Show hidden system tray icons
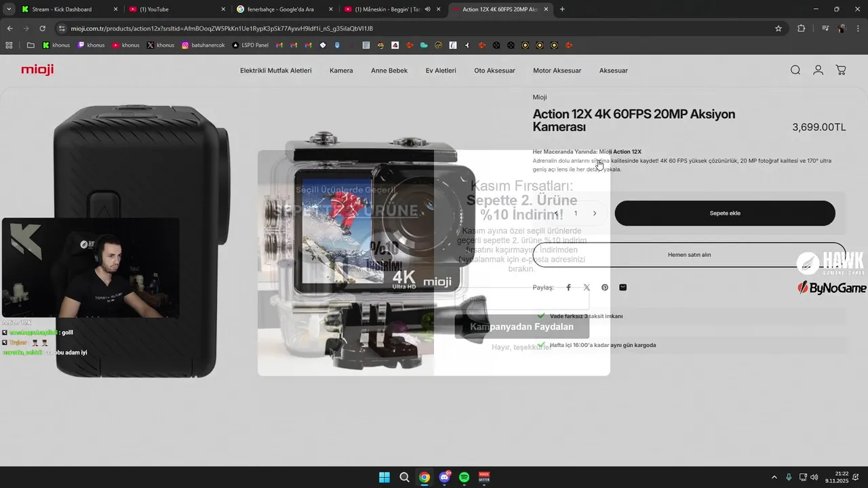The width and height of the screenshot is (868, 488). (x=774, y=477)
